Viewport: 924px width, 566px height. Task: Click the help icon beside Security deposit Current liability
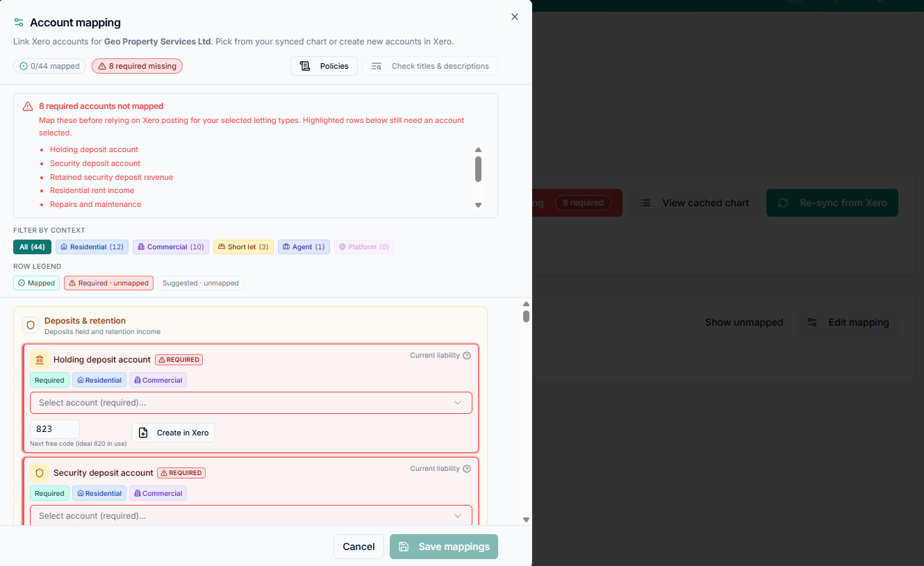pyautogui.click(x=467, y=469)
